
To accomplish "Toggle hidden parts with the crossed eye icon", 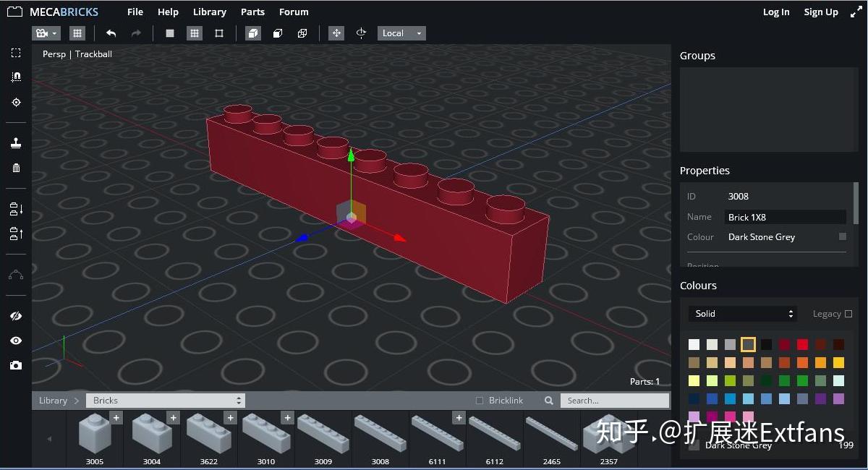I will [16, 316].
